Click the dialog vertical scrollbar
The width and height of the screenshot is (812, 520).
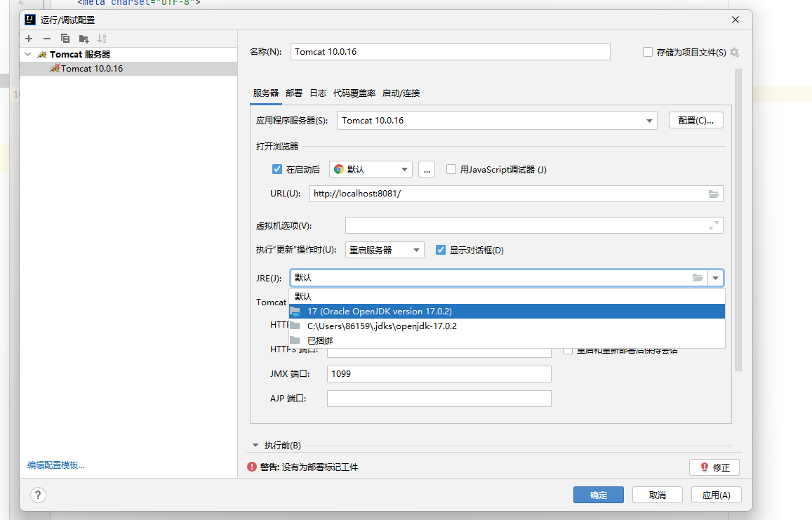tap(738, 220)
